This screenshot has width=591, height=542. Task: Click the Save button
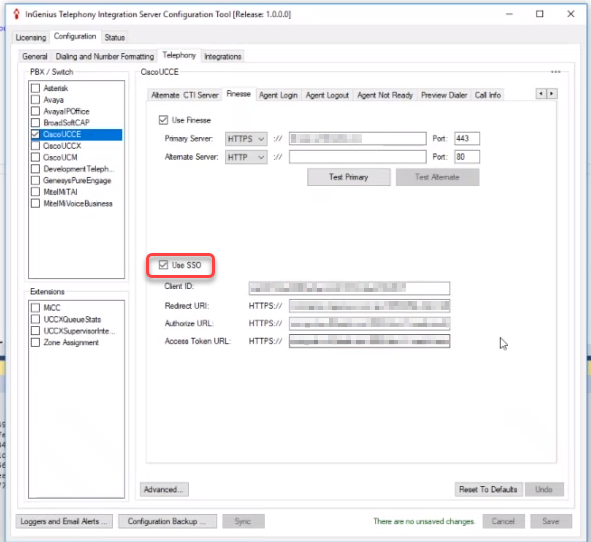point(551,521)
